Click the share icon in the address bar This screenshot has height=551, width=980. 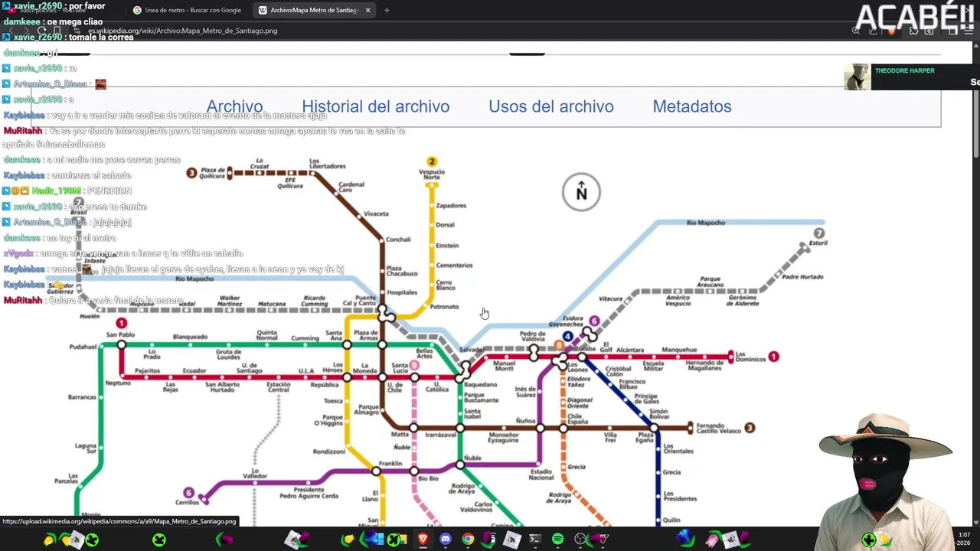874,31
